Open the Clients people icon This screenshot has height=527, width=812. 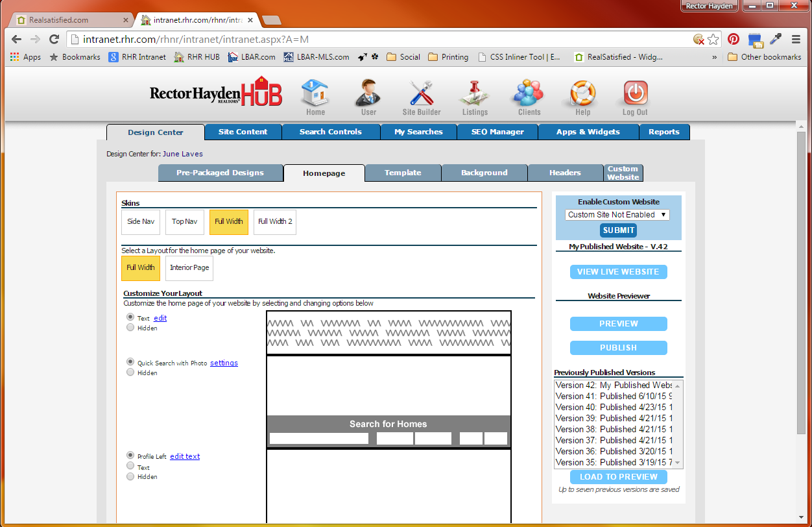(529, 97)
